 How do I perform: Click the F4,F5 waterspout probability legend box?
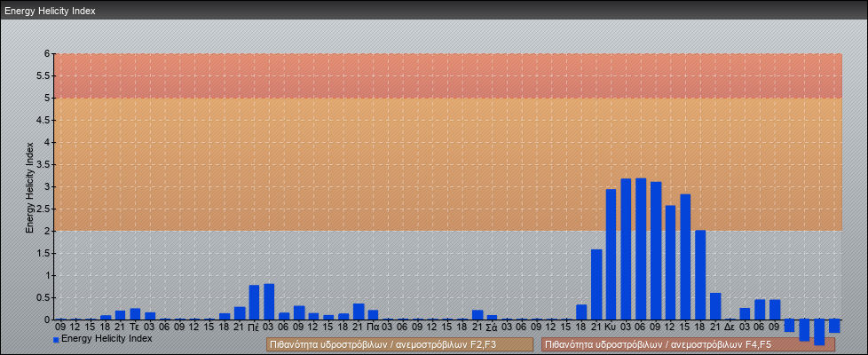tap(688, 344)
